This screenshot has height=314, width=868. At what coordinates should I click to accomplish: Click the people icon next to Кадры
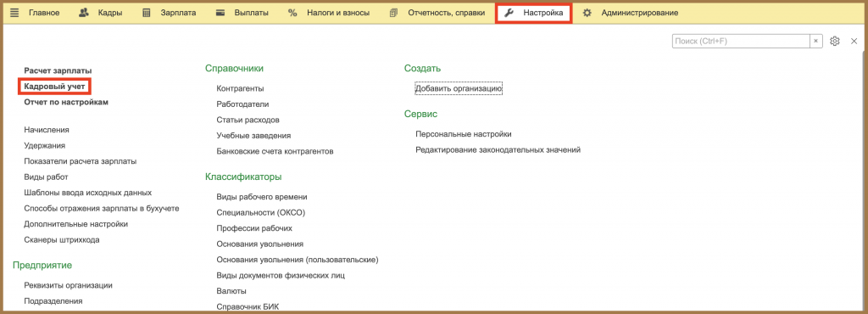coord(84,13)
